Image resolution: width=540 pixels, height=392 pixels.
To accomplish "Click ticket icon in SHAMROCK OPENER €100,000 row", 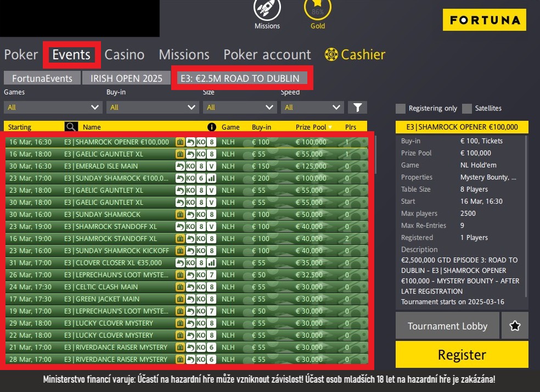I will tap(180, 142).
